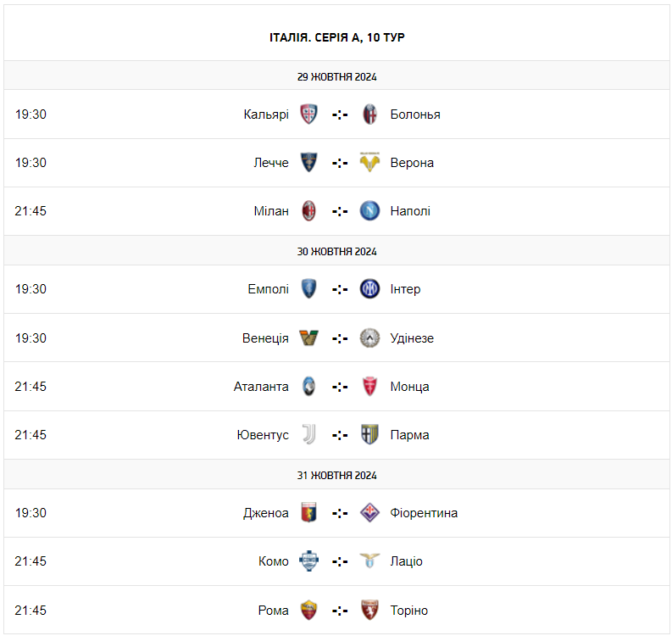Image resolution: width=672 pixels, height=636 pixels.
Task: Click the Inter club crest
Action: (369, 289)
